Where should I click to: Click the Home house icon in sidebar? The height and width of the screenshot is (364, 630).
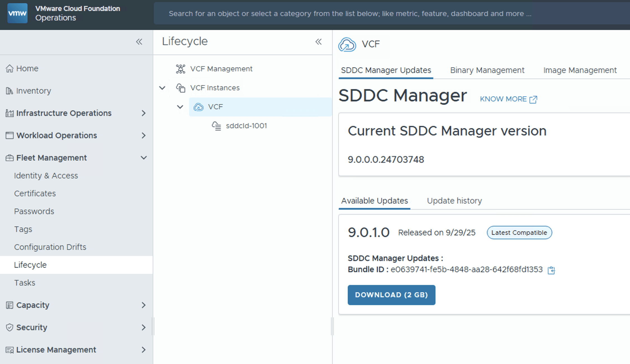tap(10, 68)
